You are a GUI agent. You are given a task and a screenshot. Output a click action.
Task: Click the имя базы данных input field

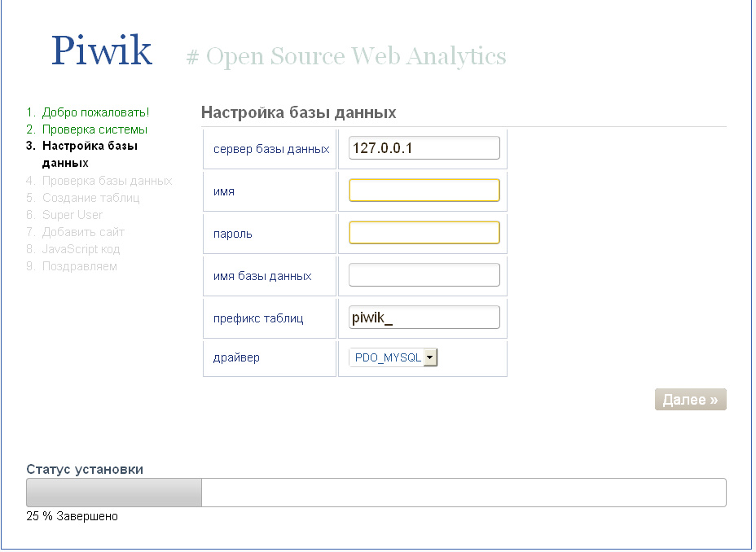[424, 275]
